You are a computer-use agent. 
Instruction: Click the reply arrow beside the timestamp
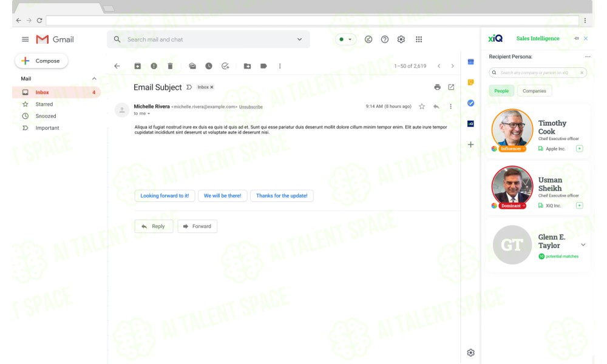point(436,106)
